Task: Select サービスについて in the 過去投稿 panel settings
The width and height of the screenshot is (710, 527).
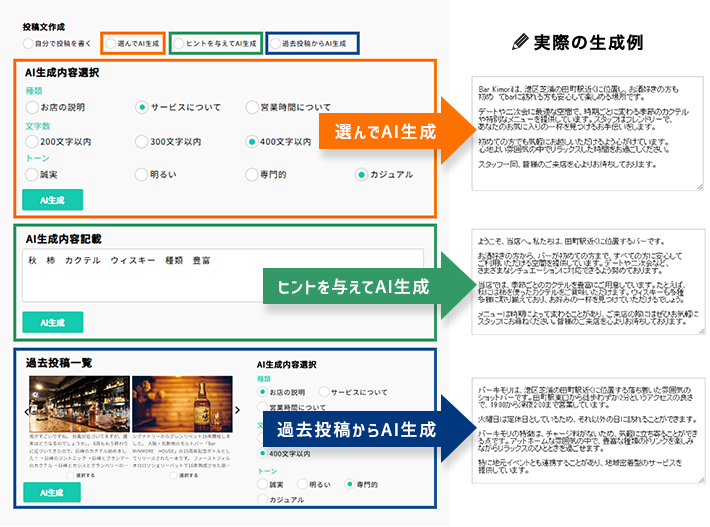Action: tap(324, 392)
